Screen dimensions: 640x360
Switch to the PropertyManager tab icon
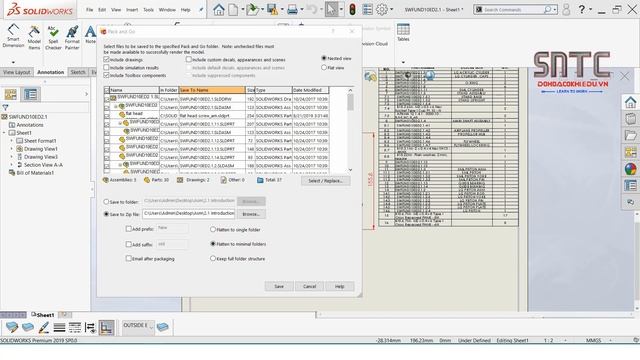coord(31,94)
